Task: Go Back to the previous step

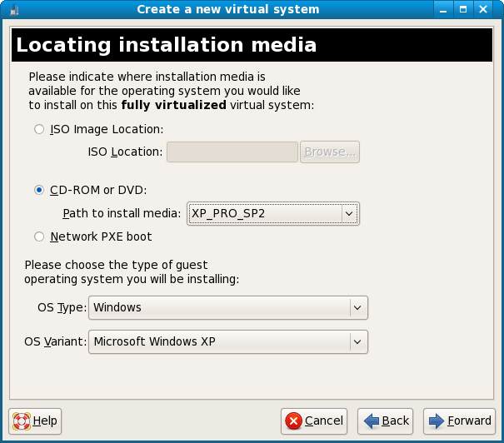Action: (x=385, y=421)
